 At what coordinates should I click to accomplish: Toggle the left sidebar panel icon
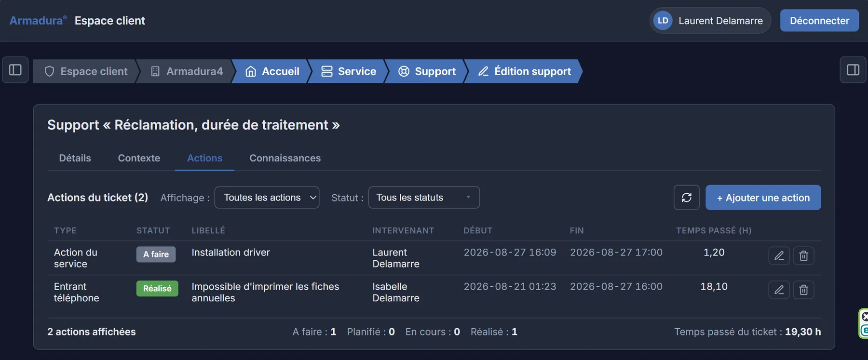[x=15, y=70]
